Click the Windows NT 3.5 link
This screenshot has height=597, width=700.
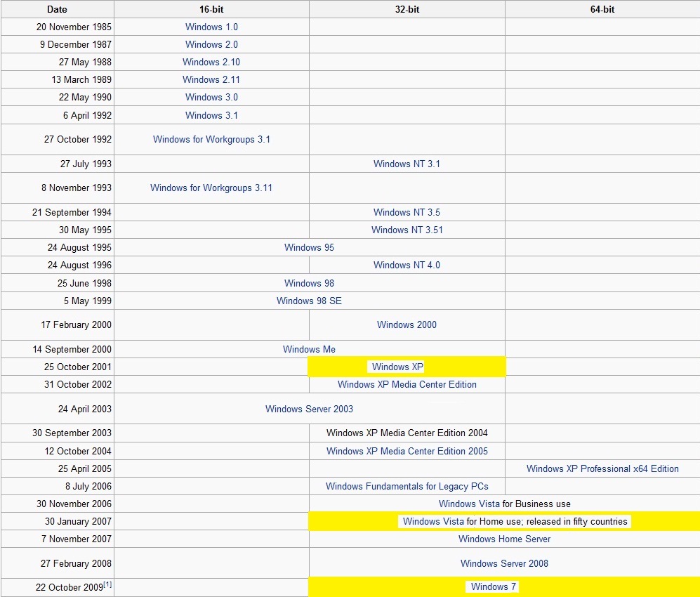point(407,212)
